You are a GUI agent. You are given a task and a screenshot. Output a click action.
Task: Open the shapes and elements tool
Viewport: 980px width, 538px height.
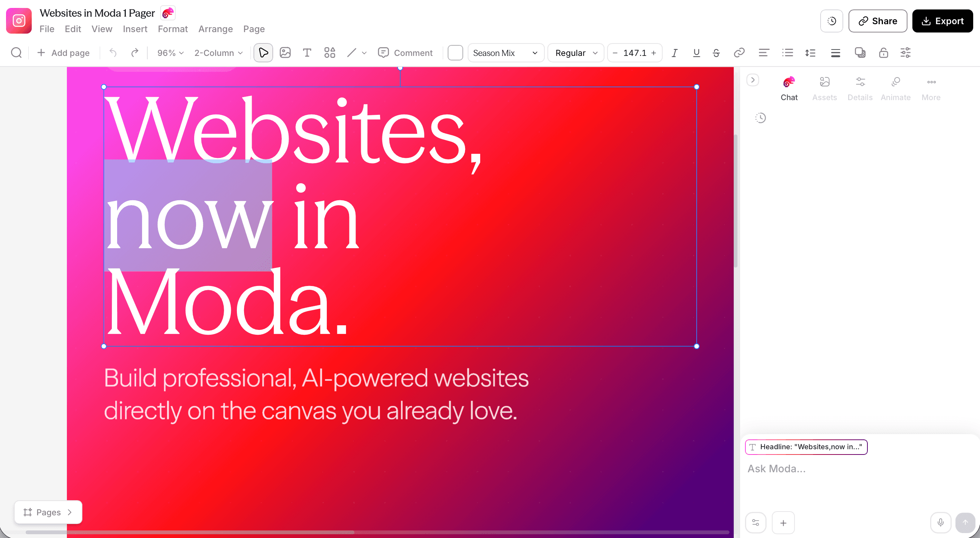(x=329, y=53)
